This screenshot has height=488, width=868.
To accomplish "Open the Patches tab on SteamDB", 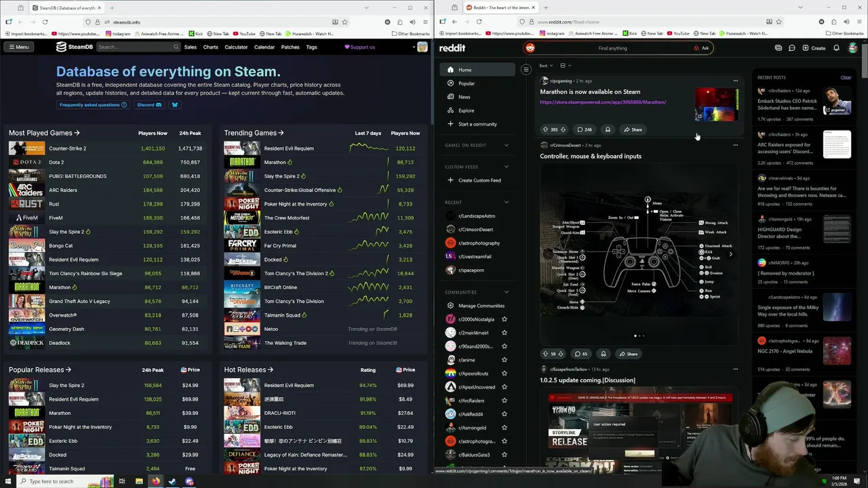I will pos(290,47).
